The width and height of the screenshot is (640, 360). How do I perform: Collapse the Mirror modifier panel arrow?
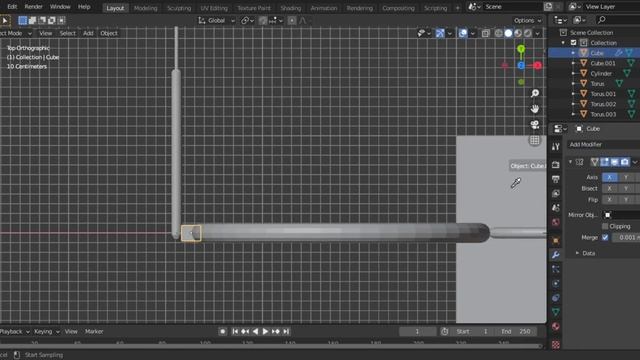pyautogui.click(x=570, y=162)
